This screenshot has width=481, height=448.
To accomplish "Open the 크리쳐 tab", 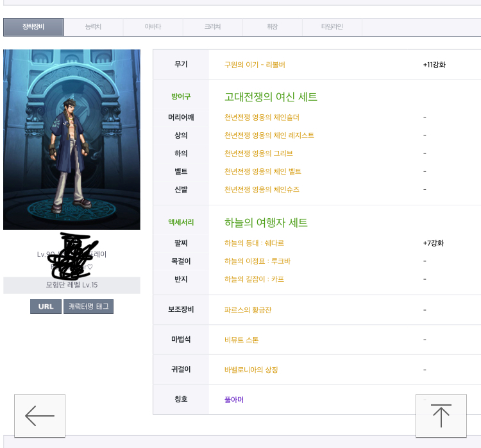I will pyautogui.click(x=212, y=27).
